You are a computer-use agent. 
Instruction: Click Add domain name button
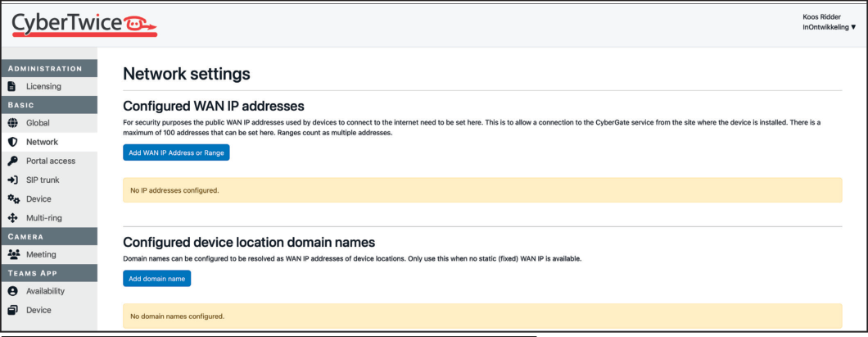point(156,278)
